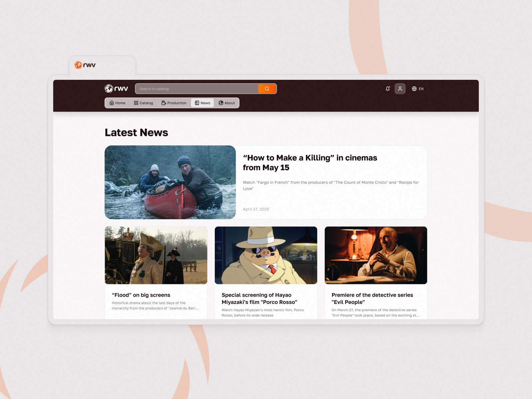The image size is (532, 399).
Task: Click the Production camera icon
Action: pos(164,103)
